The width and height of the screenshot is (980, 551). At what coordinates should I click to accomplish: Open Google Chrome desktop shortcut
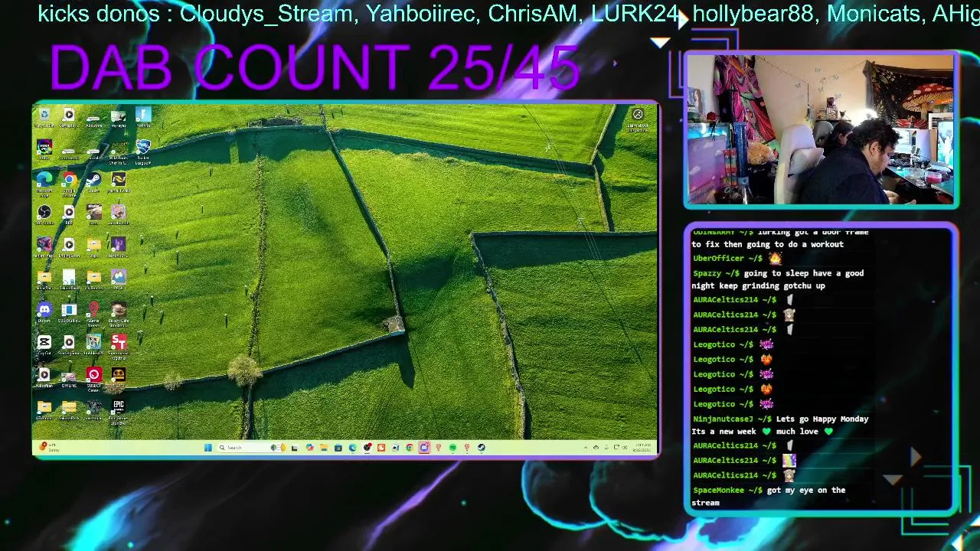(69, 184)
